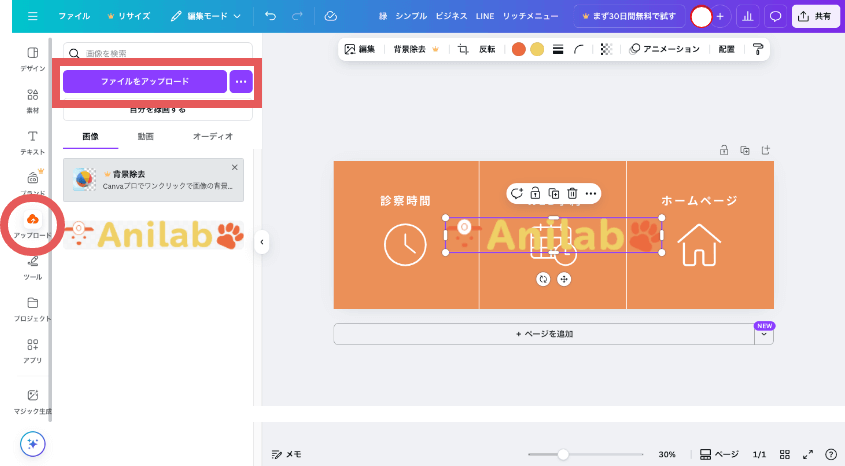Open the copy style paint roller icon
The width and height of the screenshot is (845, 466).
758,49
